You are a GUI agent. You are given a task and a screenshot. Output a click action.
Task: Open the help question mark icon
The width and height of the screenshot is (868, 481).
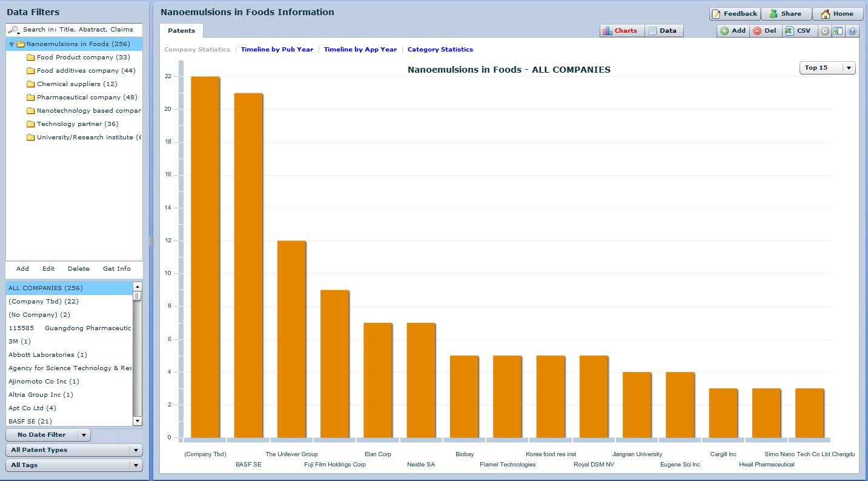(x=852, y=31)
